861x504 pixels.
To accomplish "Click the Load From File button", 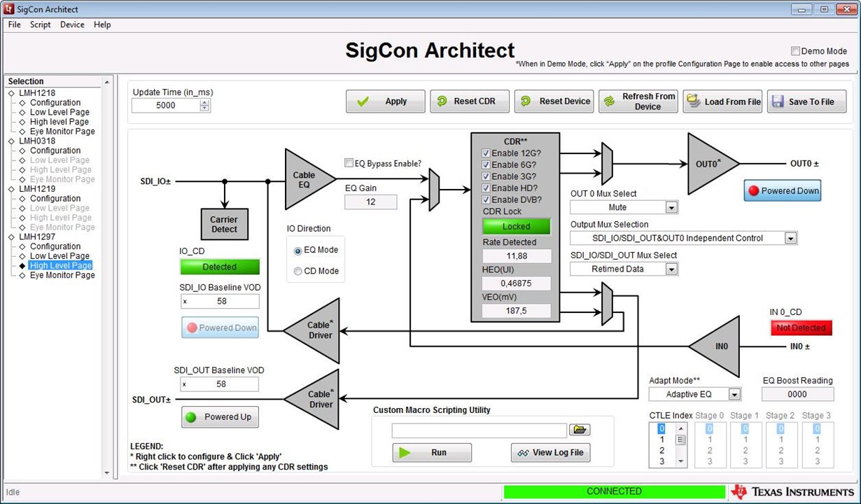I will (x=723, y=101).
